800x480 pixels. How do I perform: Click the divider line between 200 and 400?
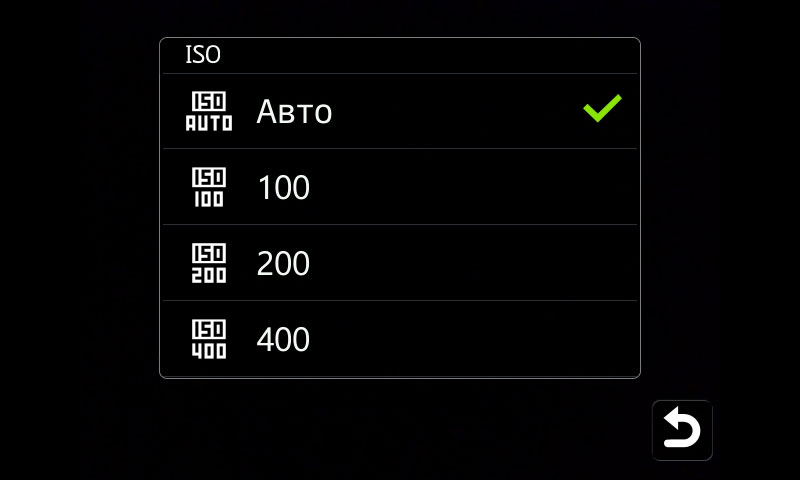(400, 301)
